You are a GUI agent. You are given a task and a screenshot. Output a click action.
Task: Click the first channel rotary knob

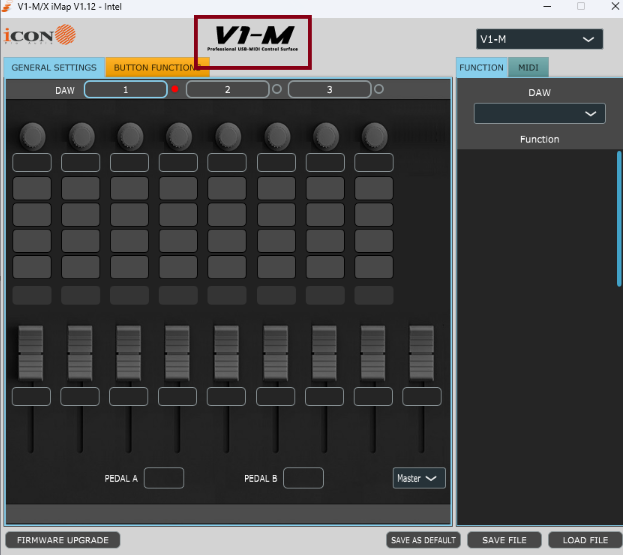point(32,136)
